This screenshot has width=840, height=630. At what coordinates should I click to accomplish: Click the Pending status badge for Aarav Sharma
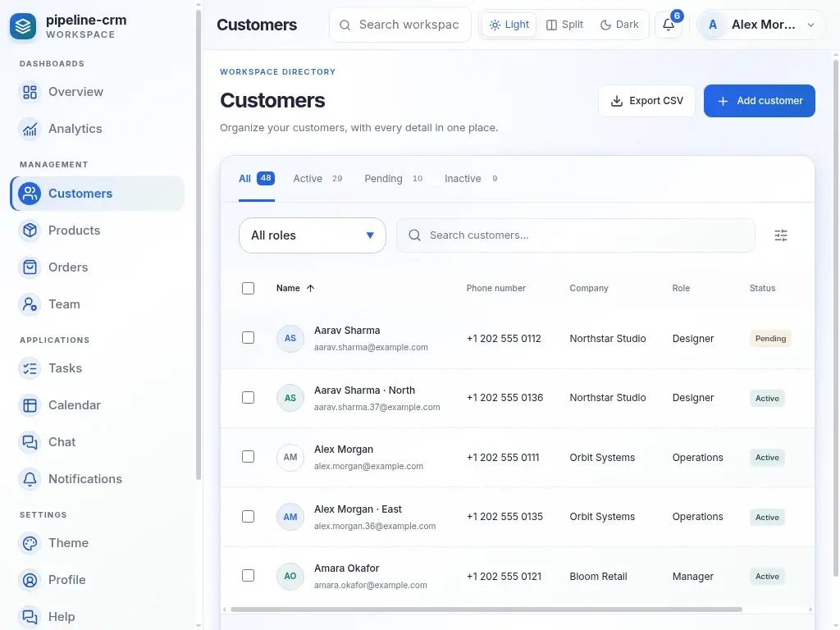pyautogui.click(x=770, y=339)
